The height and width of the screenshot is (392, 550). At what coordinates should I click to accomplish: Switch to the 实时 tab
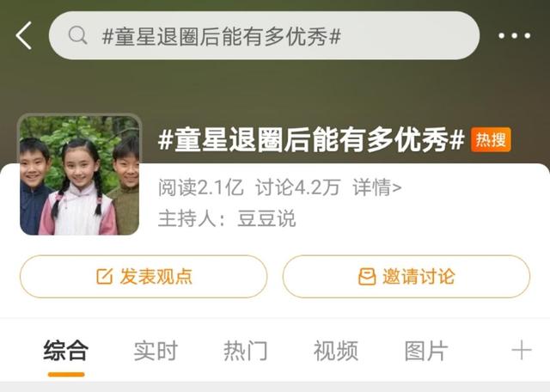click(156, 350)
